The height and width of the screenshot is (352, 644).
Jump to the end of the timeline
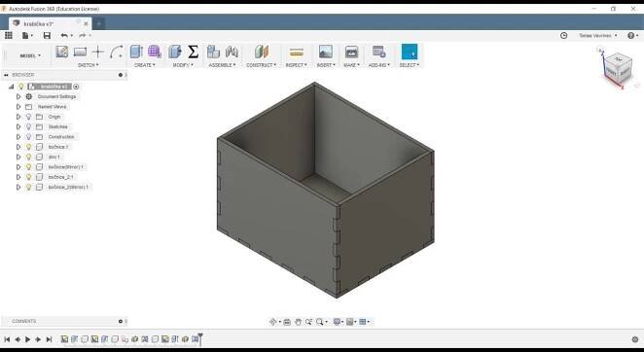49,339
